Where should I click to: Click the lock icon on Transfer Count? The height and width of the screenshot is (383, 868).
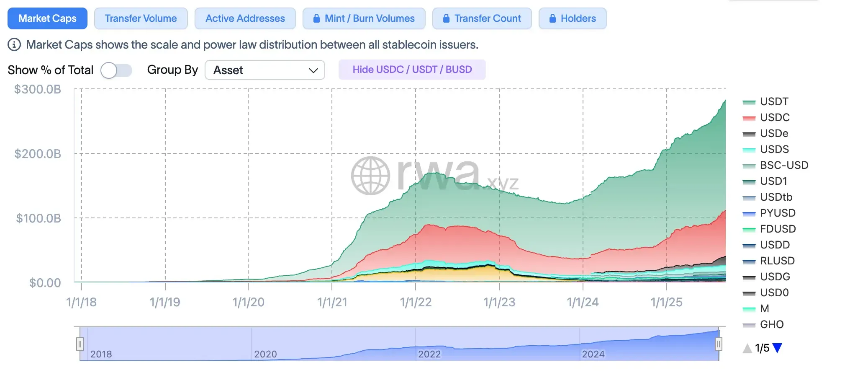click(447, 18)
